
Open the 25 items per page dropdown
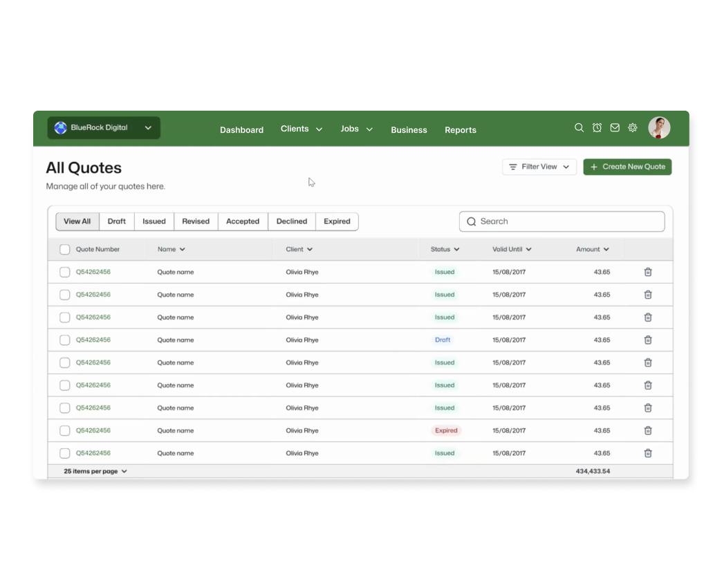pyautogui.click(x=95, y=471)
